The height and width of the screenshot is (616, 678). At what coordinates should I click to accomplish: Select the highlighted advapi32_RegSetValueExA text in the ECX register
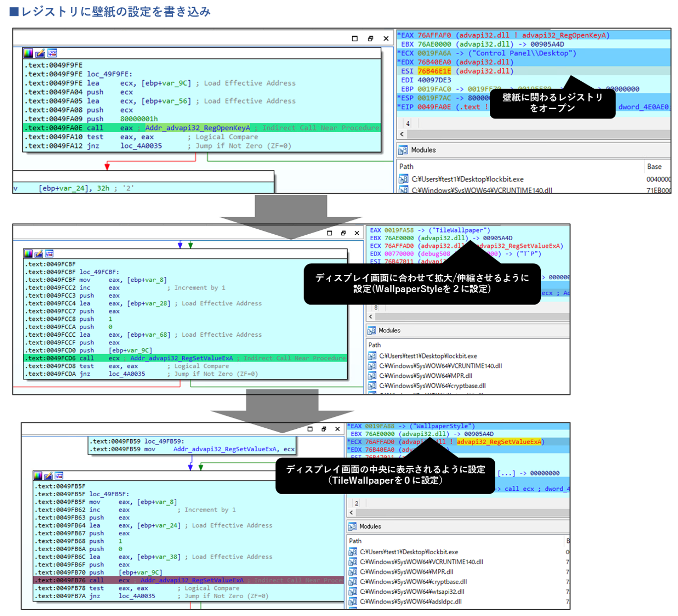[x=499, y=442]
